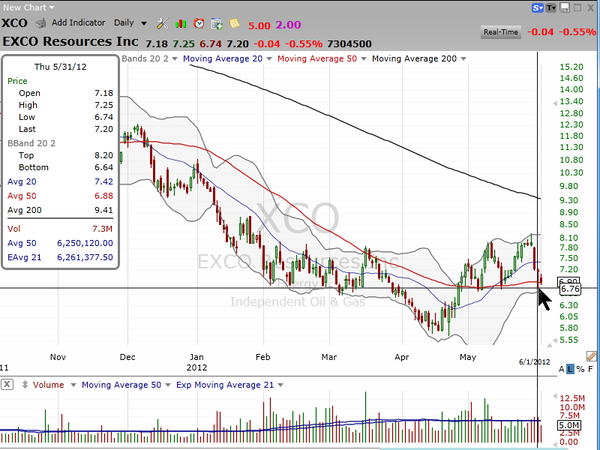Click the EXCO Resources Inc company name
Viewport: 600px width, 450px height.
(70, 41)
